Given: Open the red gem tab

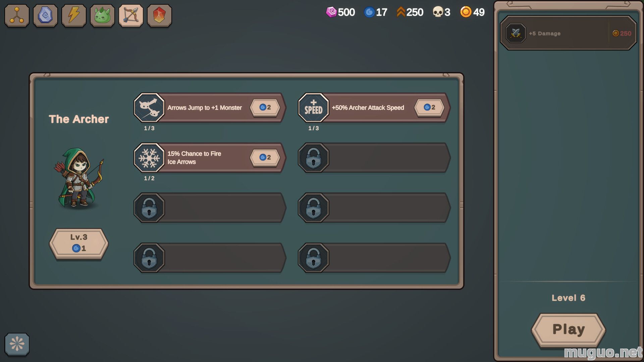Looking at the screenshot, I should pos(159,16).
